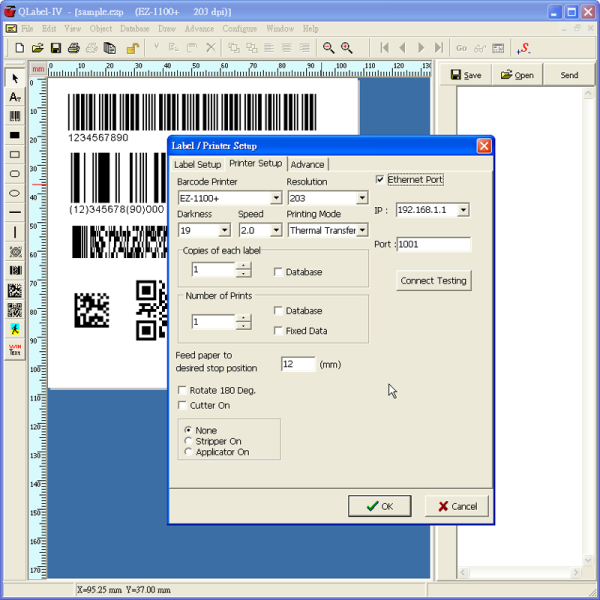Go to last record arrow icon
Screen dimensions: 600x600
(x=439, y=48)
